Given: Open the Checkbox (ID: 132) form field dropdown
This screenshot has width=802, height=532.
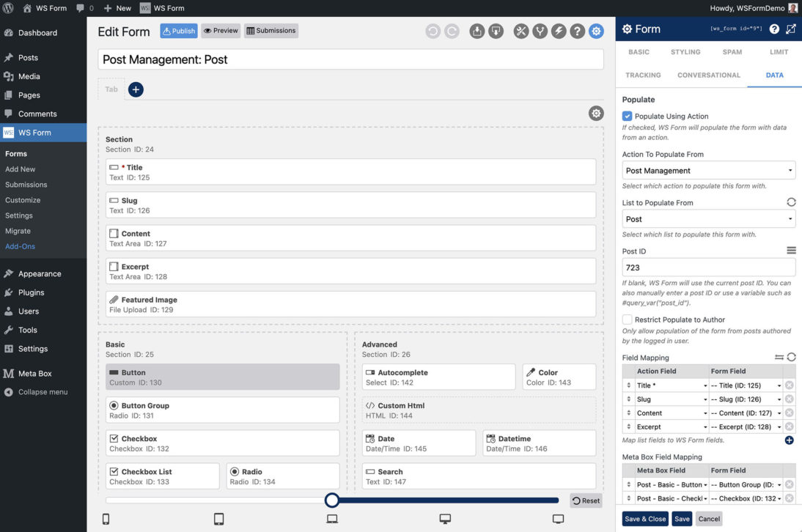Looking at the screenshot, I should click(746, 498).
